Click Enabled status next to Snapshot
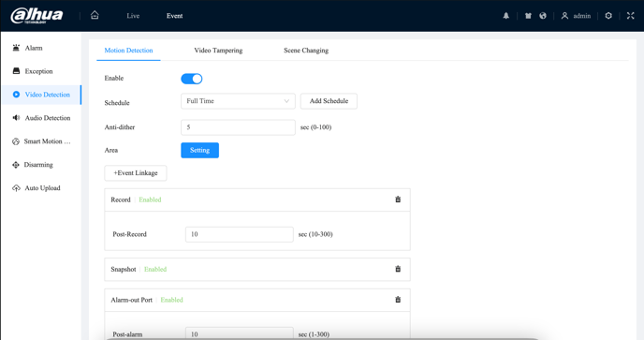The width and height of the screenshot is (644, 340). click(x=155, y=270)
